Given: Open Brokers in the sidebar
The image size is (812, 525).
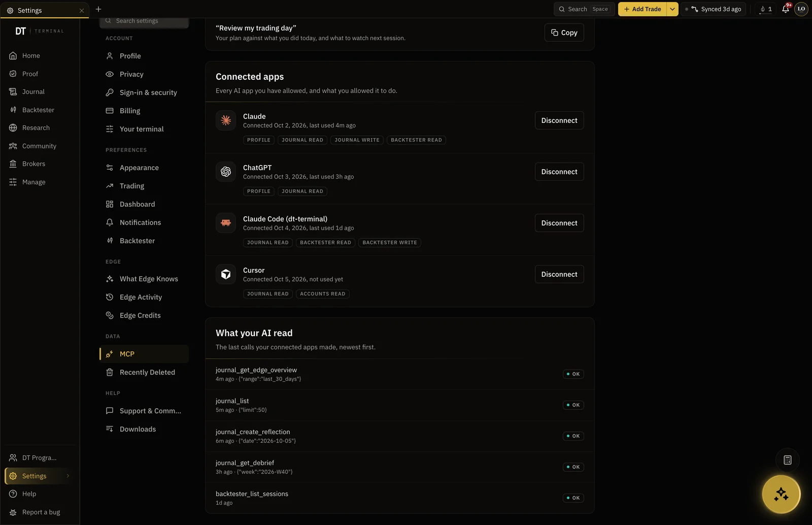Looking at the screenshot, I should click(x=40, y=164).
